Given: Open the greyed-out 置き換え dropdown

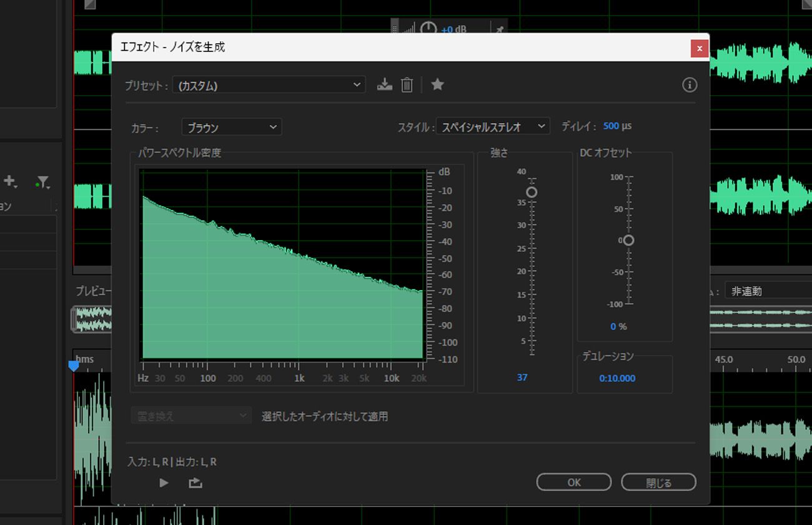Looking at the screenshot, I should tap(191, 416).
